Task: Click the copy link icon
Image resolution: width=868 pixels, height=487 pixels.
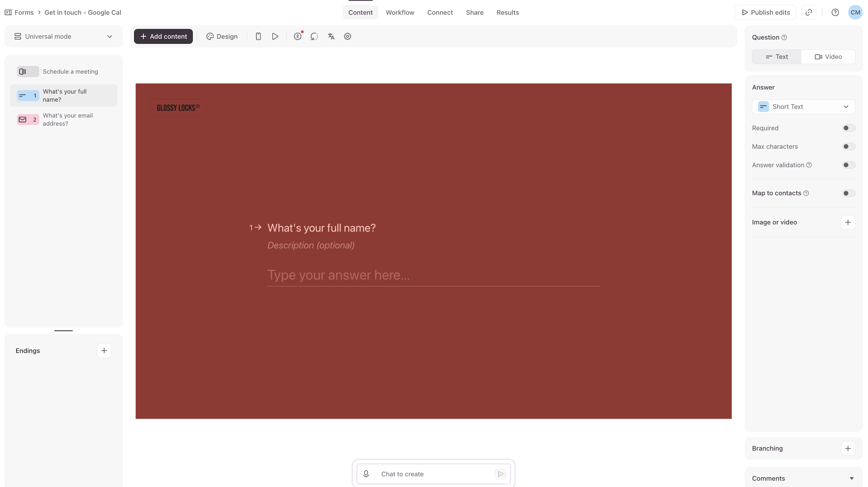Action: pos(809,12)
